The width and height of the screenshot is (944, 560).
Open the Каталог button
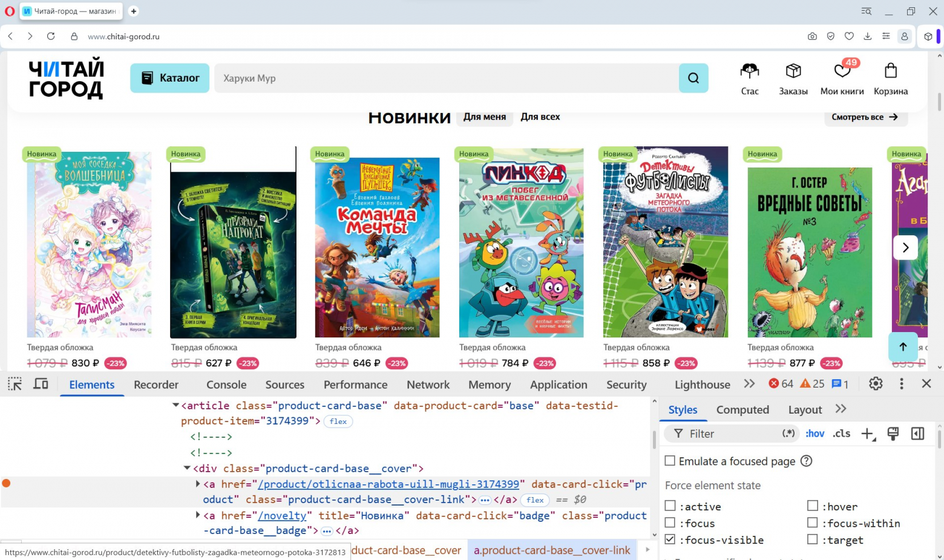pyautogui.click(x=170, y=78)
